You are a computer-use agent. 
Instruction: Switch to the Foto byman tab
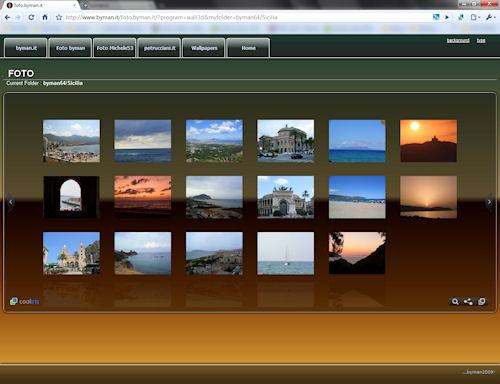coord(70,48)
